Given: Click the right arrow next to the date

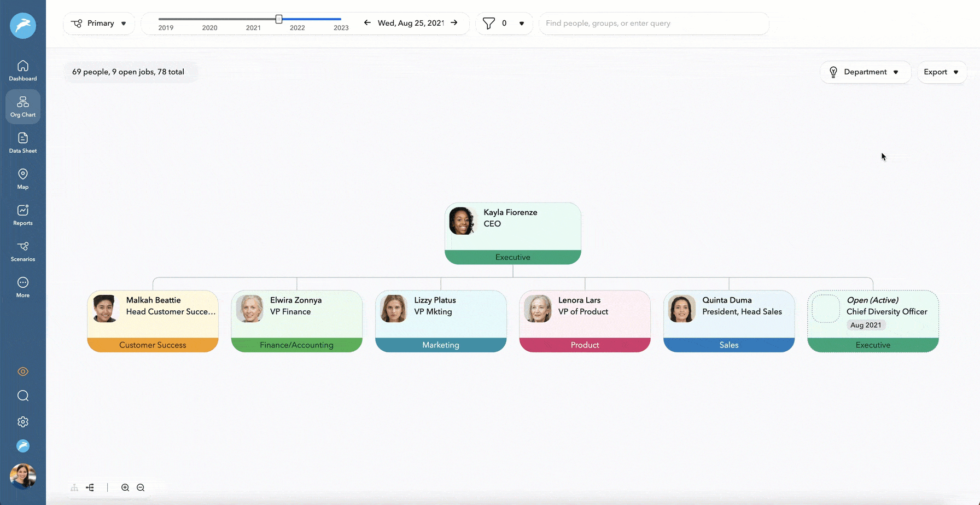Looking at the screenshot, I should [x=454, y=23].
